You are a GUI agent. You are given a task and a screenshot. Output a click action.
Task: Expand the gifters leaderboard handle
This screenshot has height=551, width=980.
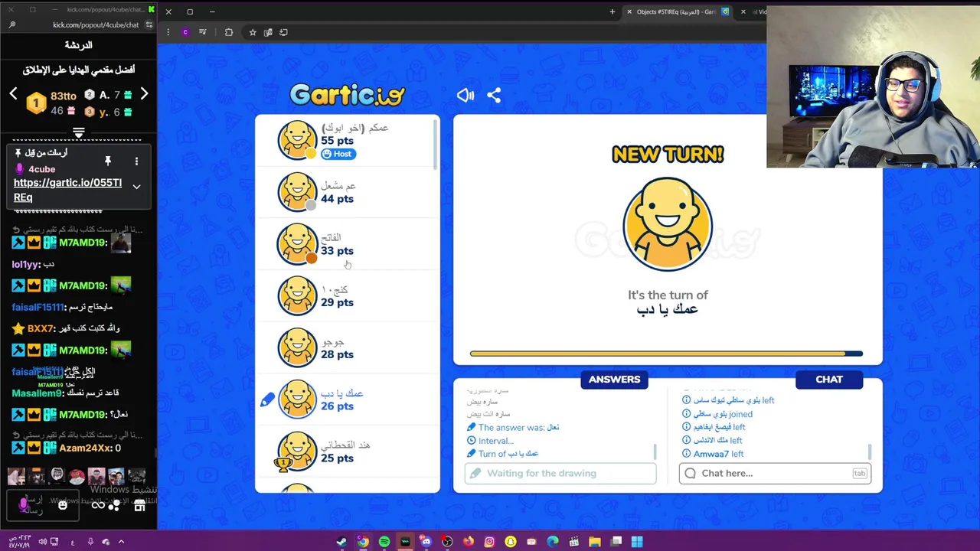click(x=78, y=132)
